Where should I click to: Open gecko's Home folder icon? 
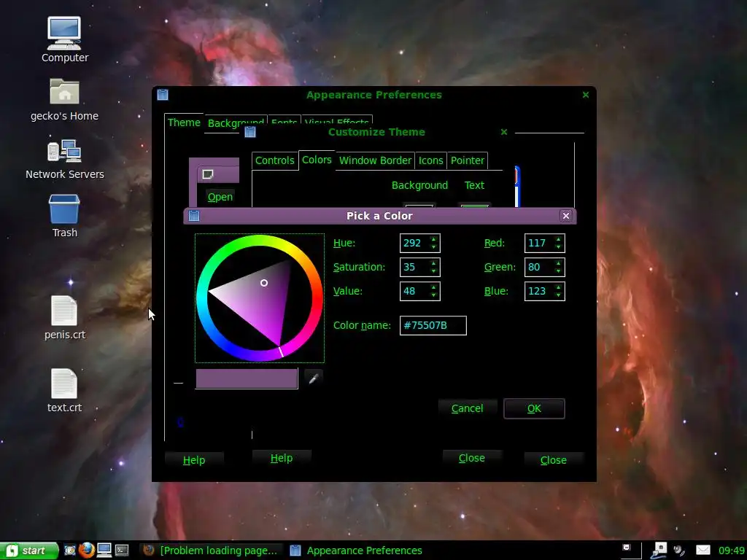64,91
